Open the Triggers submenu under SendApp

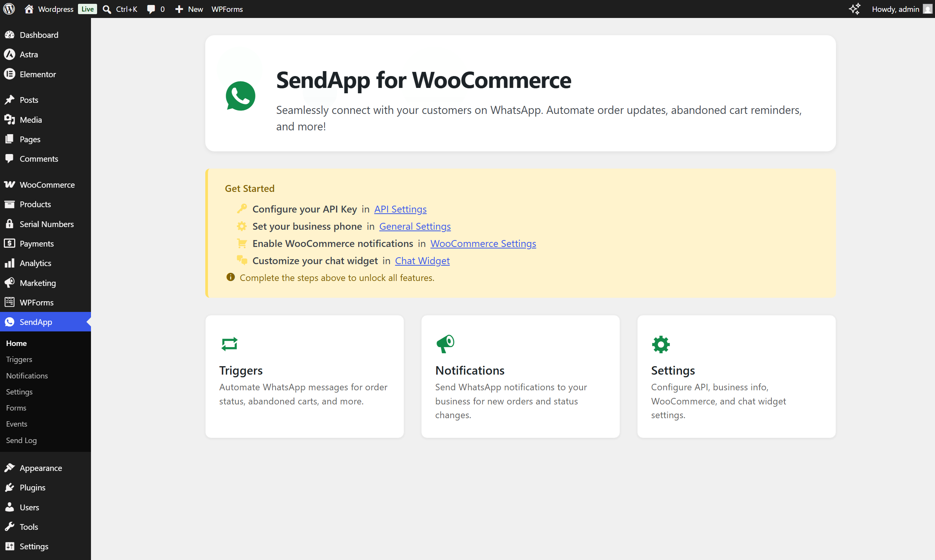19,359
